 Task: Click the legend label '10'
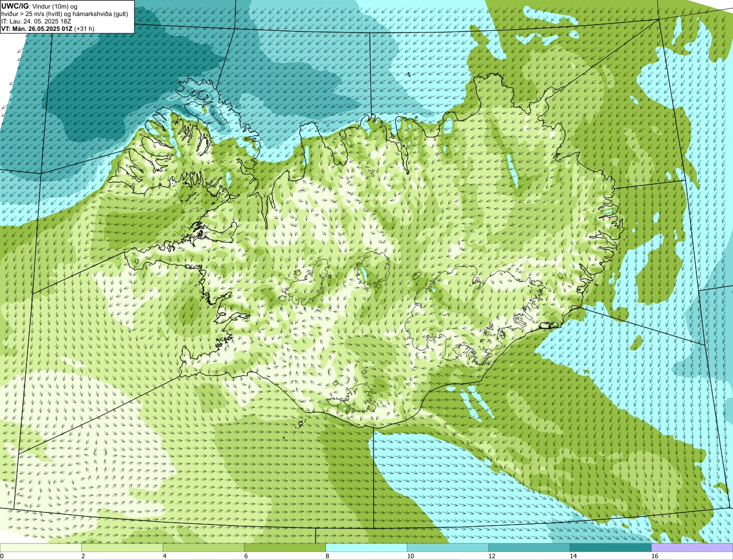pos(411,556)
